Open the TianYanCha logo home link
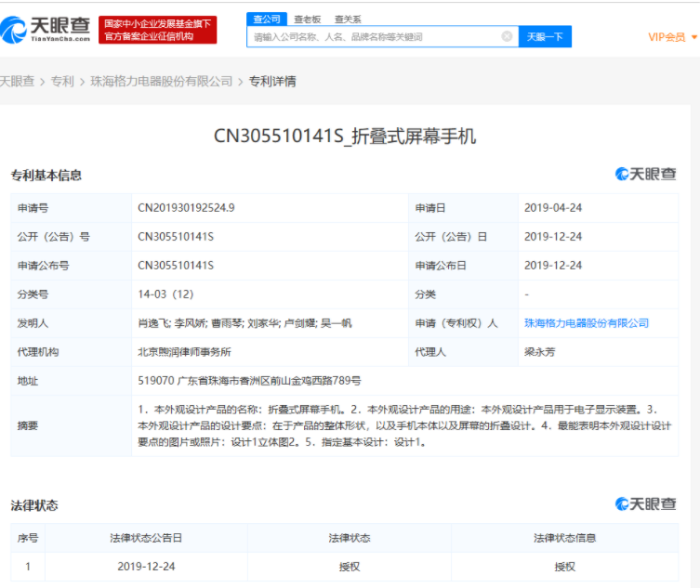The image size is (700, 588). pos(46,30)
